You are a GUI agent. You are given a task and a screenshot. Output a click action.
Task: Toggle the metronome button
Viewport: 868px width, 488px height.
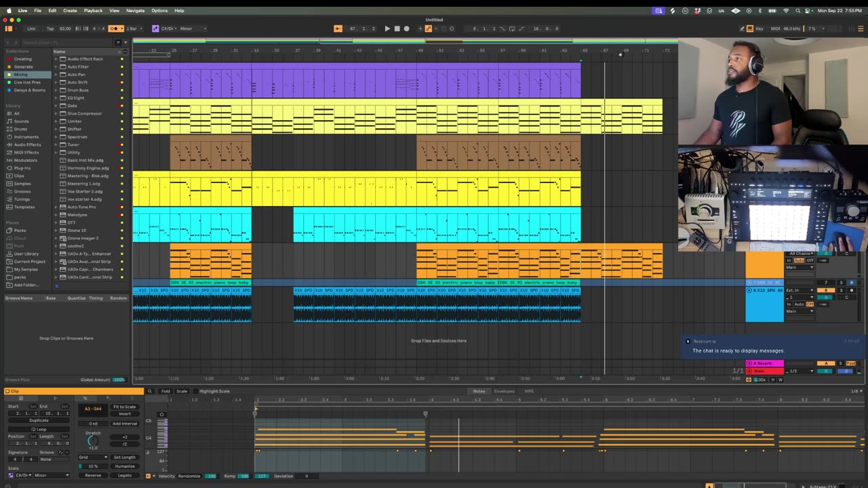click(114, 28)
